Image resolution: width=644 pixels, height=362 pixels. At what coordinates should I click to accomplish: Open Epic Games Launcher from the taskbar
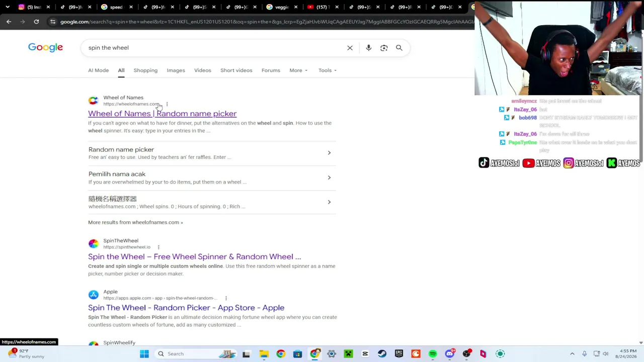point(399,354)
